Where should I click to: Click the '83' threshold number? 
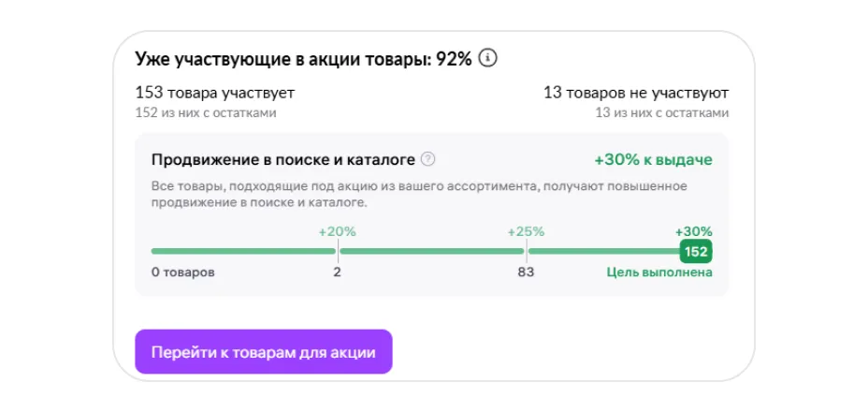coord(526,272)
